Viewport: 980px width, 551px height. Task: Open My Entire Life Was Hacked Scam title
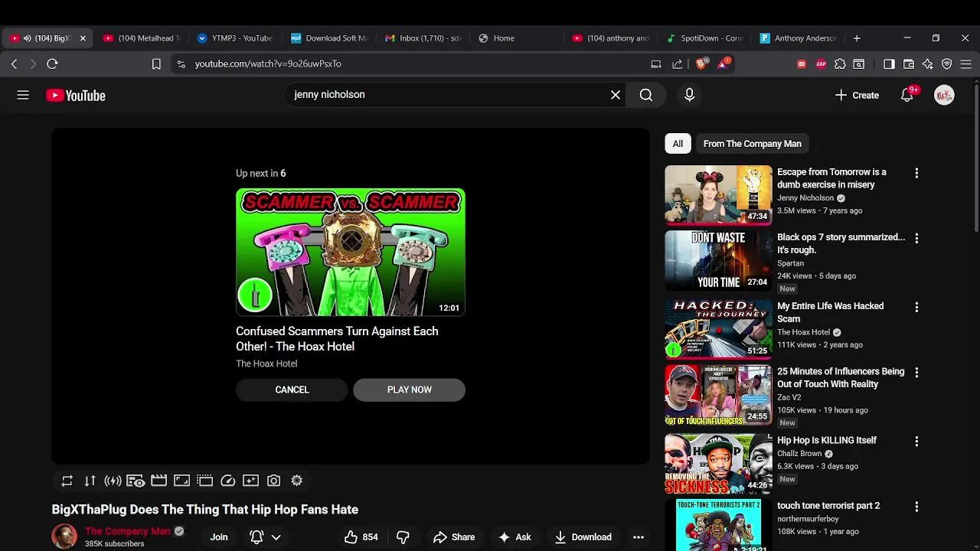click(830, 312)
